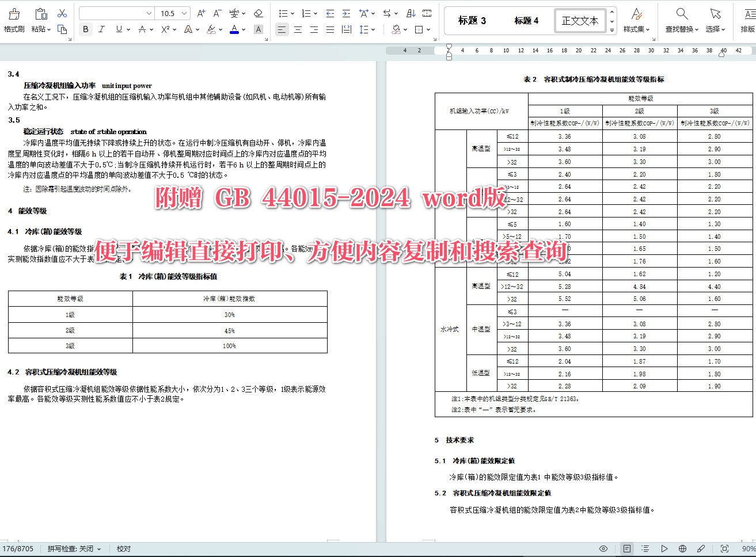The image size is (756, 557).
Task: Expand the underline style dropdown
Action: click(128, 29)
